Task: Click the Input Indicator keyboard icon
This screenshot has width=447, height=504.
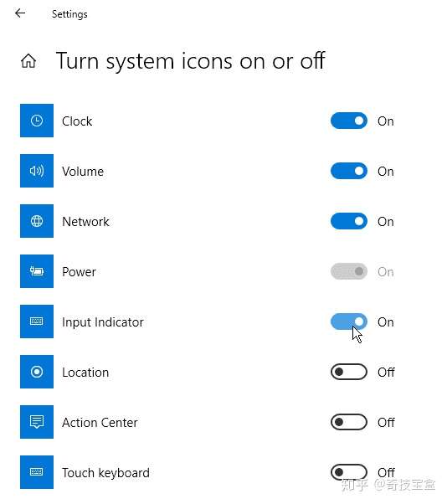Action: point(37,321)
